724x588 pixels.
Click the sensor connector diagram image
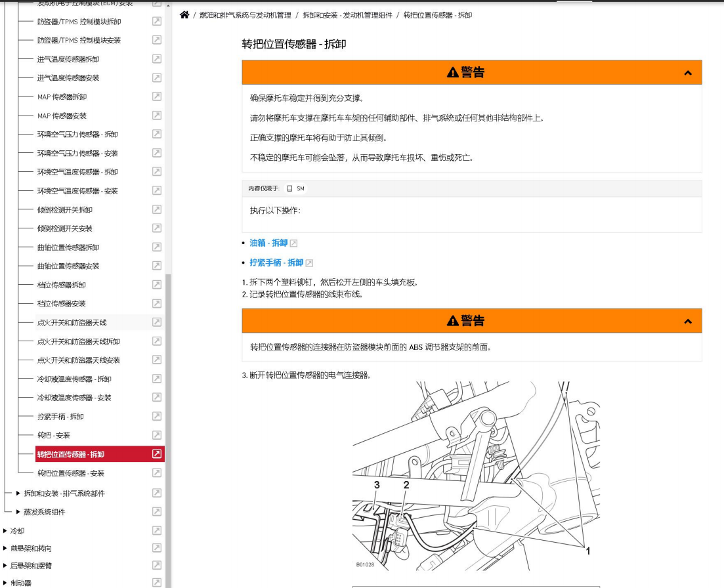(475, 476)
